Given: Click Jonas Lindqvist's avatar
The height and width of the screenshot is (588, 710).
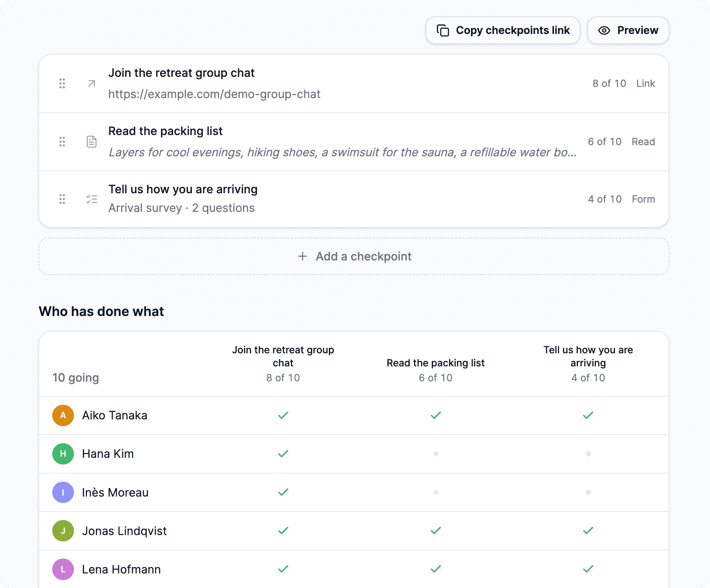Looking at the screenshot, I should point(63,531).
